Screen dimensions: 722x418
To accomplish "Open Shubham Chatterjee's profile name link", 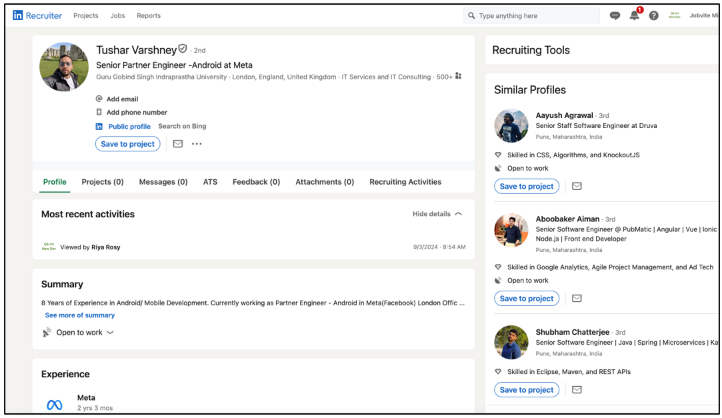I will click(572, 332).
